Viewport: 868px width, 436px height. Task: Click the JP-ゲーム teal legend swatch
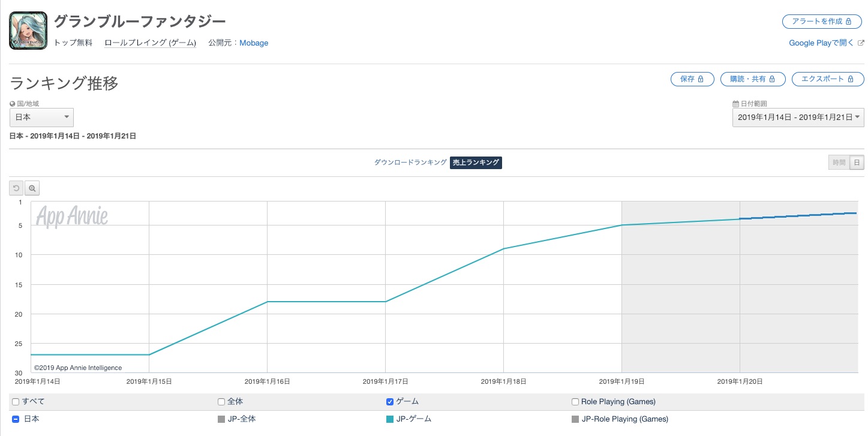click(x=390, y=419)
